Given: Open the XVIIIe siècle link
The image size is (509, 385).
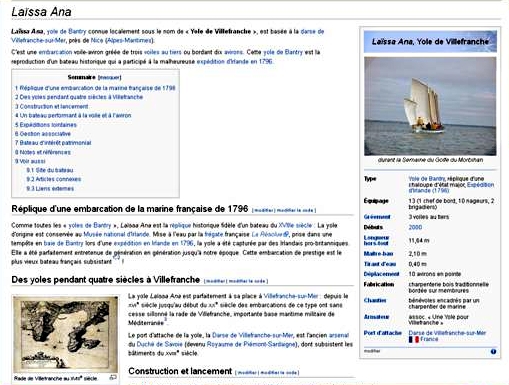Looking at the screenshot, I should pyautogui.click(x=295, y=225).
